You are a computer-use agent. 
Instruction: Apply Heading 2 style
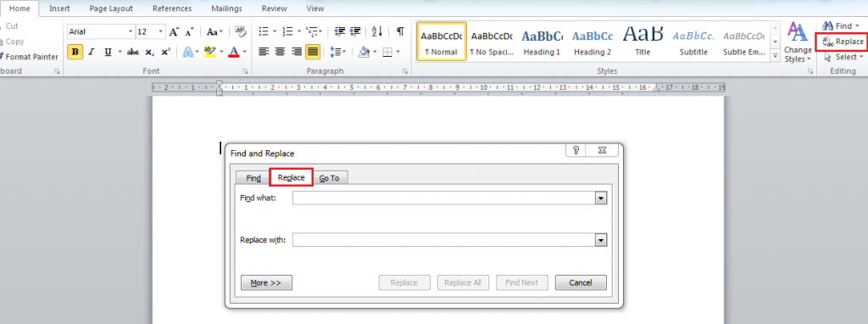pos(593,42)
